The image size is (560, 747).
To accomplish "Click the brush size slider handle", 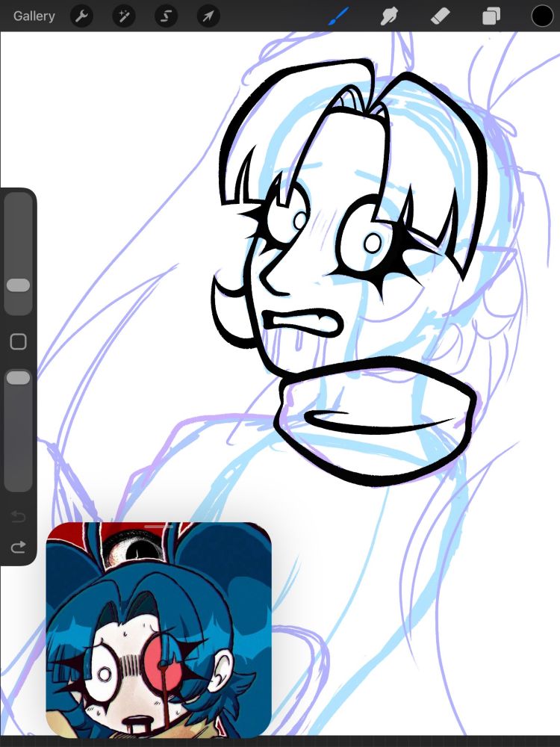I will pyautogui.click(x=18, y=285).
